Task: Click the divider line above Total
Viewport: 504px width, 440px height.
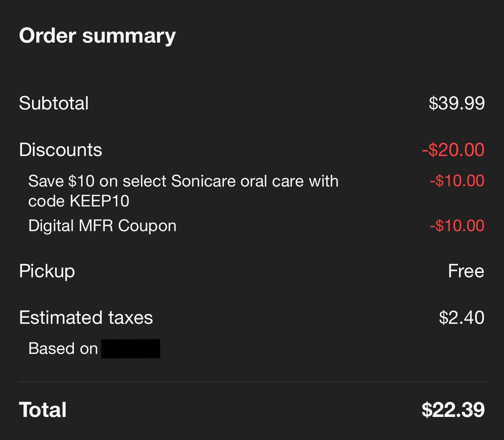Action: [252, 382]
